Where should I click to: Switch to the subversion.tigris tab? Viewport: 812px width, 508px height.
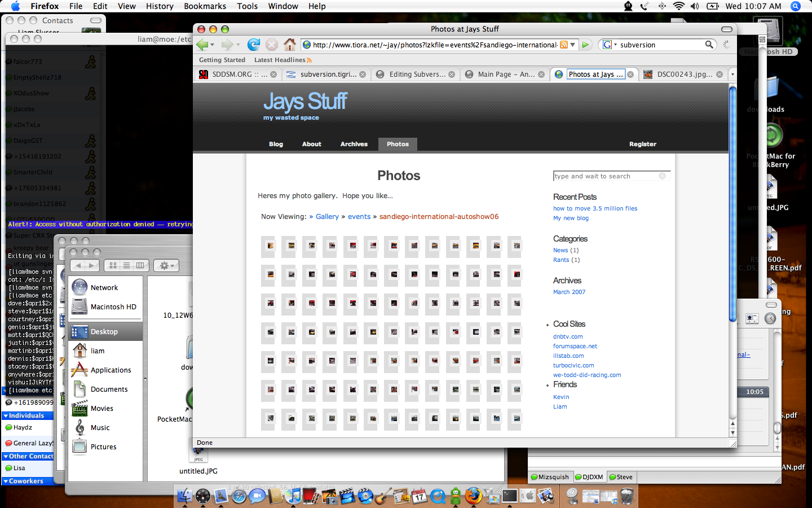pos(325,74)
